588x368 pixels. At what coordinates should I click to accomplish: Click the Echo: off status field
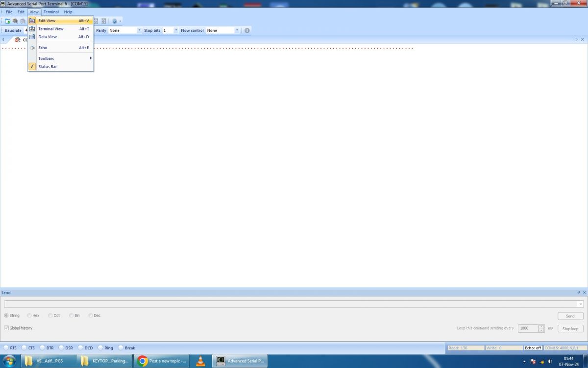pyautogui.click(x=533, y=348)
